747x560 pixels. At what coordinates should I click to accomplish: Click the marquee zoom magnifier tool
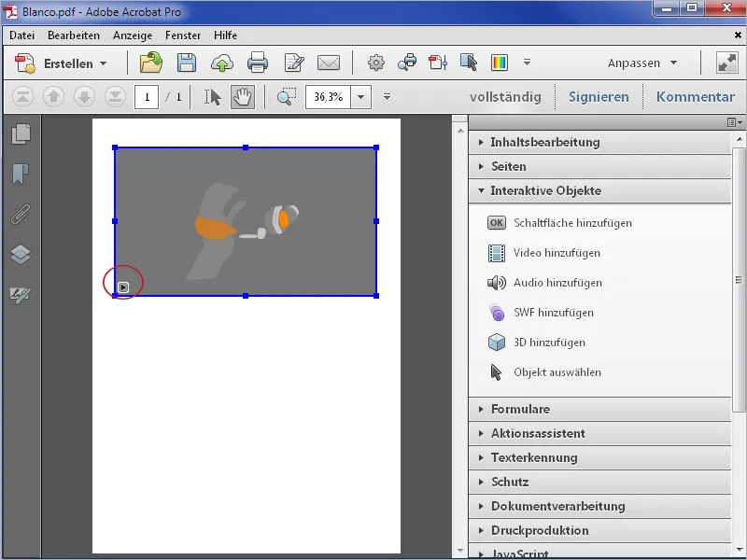point(287,97)
